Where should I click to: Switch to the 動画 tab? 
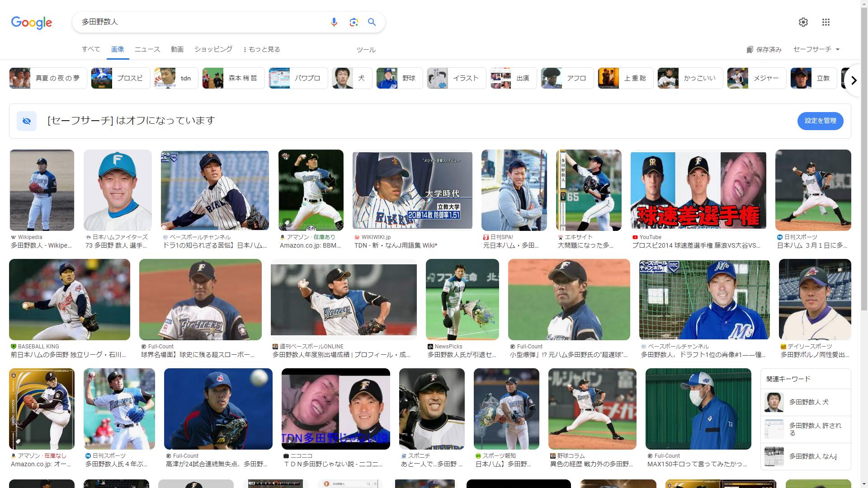pos(177,49)
